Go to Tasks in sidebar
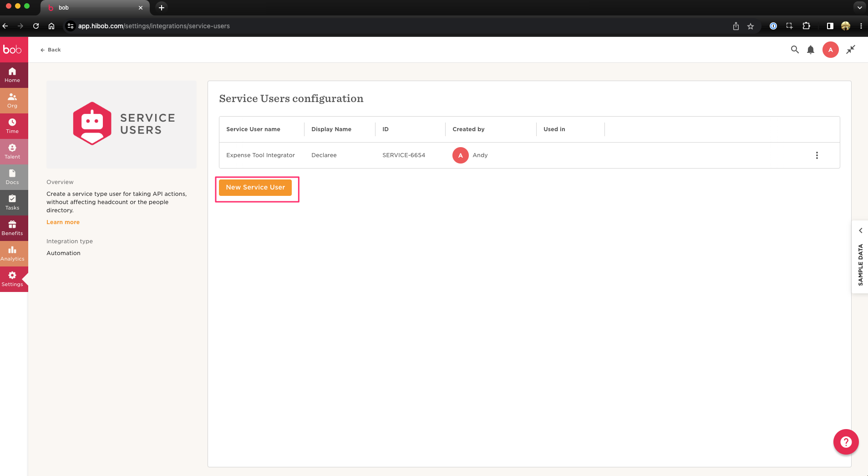This screenshot has width=868, height=476. tap(12, 202)
